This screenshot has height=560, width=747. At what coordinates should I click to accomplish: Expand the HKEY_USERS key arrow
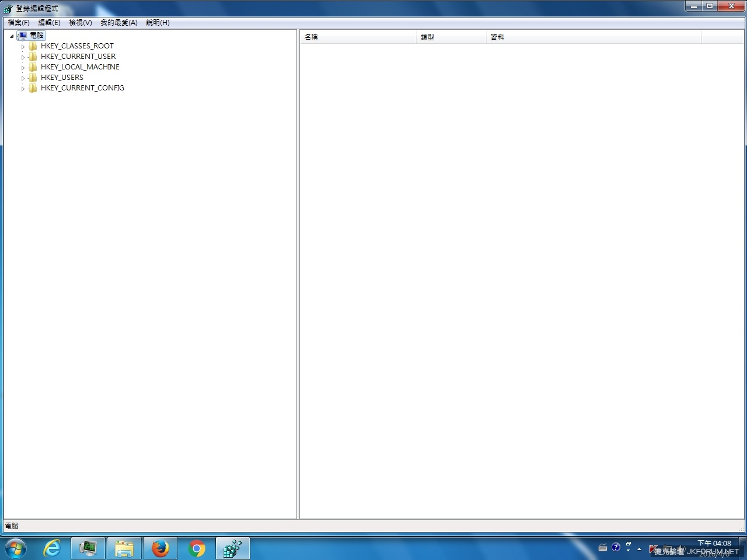tap(23, 78)
